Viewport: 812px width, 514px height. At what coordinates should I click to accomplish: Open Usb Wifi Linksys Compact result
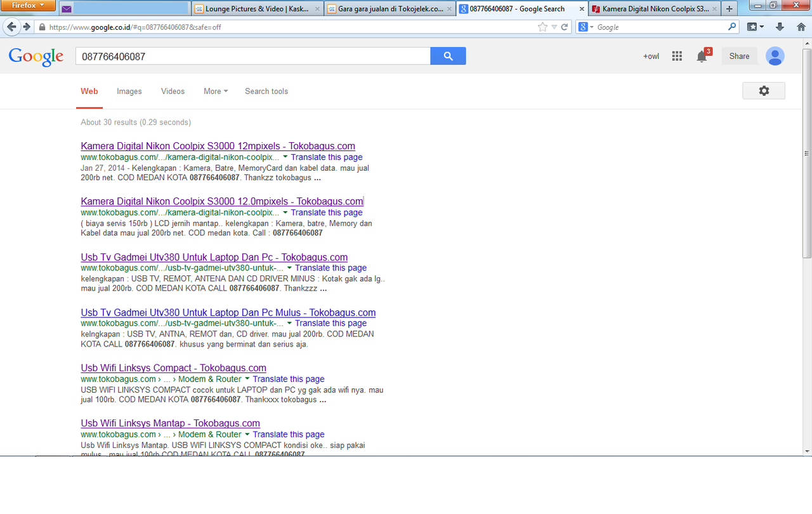174,368
